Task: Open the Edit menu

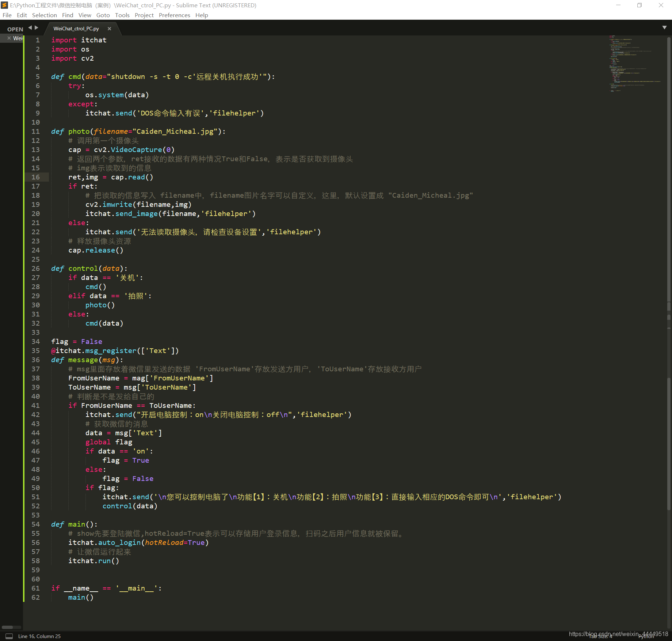Action: [22, 15]
